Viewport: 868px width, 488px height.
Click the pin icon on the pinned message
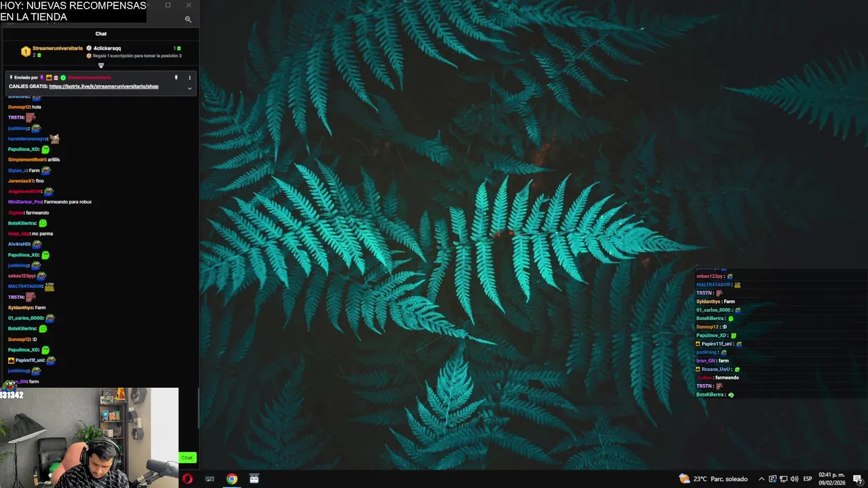click(176, 77)
